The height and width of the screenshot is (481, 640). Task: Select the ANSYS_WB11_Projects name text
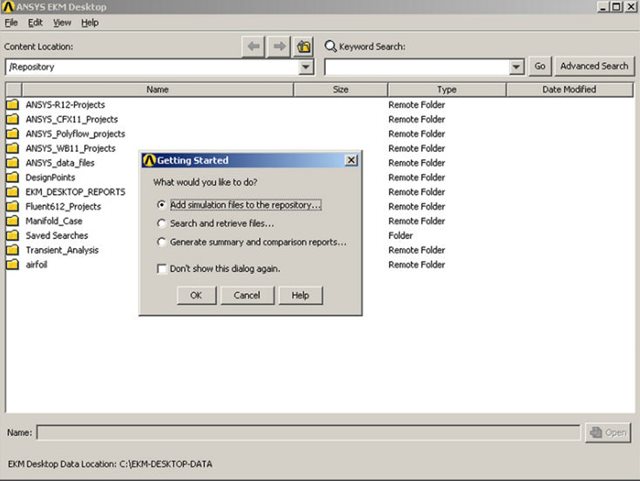pyautogui.click(x=71, y=148)
